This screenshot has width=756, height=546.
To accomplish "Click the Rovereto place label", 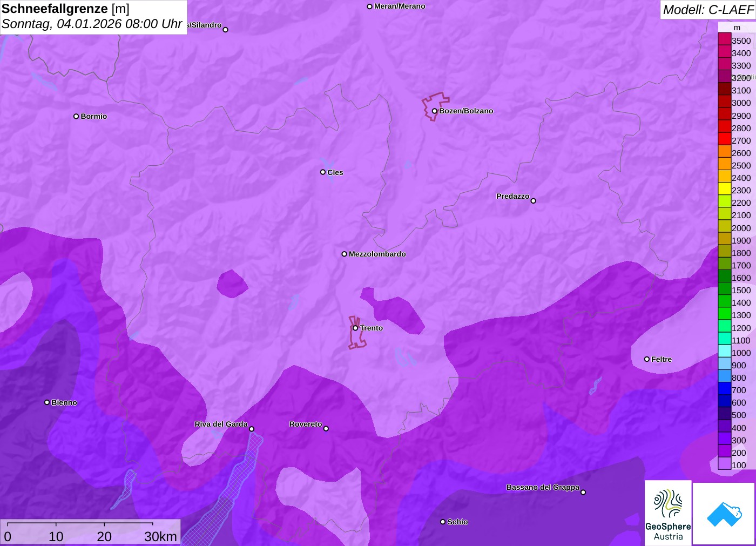I will pyautogui.click(x=306, y=424).
